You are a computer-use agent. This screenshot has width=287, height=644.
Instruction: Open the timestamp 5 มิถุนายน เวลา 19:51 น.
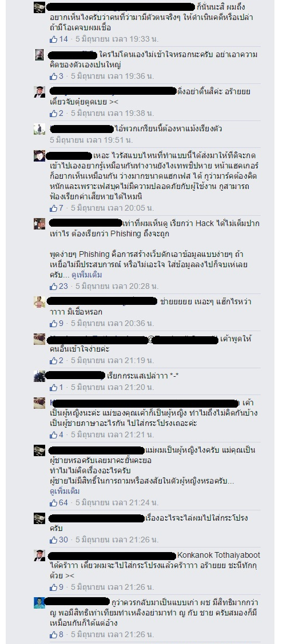click(91, 140)
